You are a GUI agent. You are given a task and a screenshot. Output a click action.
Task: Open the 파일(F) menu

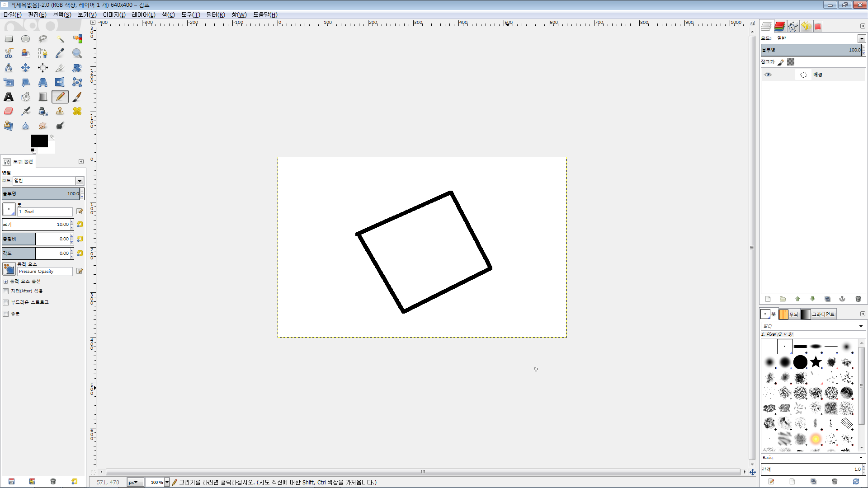(13, 14)
